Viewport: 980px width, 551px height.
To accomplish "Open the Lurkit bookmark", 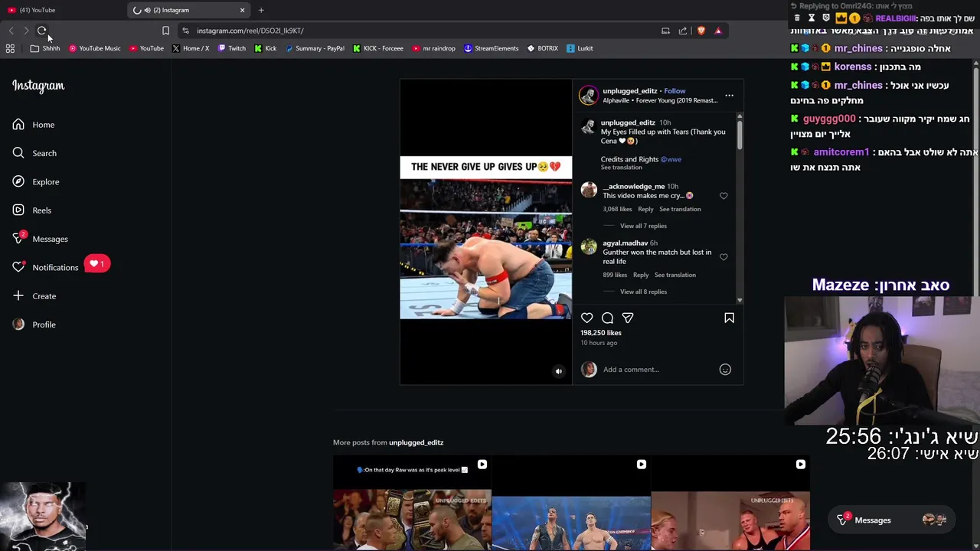I will [580, 48].
